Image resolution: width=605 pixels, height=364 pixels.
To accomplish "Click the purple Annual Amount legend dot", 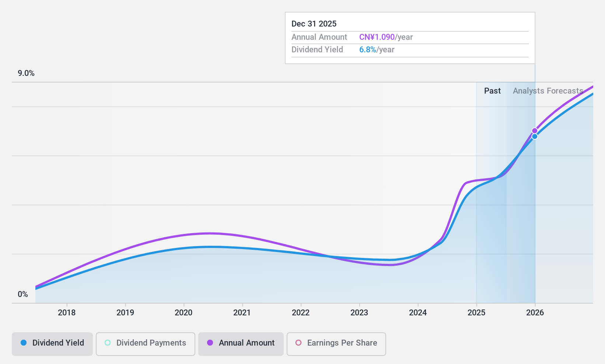I will point(210,343).
